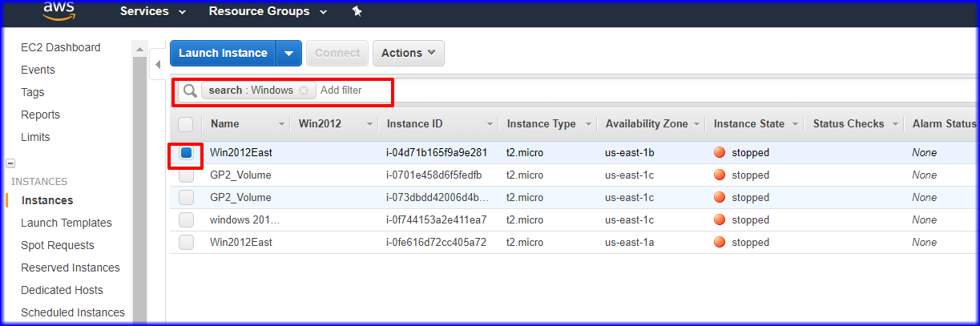Viewport: 980px width, 326px height.
Task: Click the stopped state icon for i-04d71b165f9a9e281
Action: point(720,153)
